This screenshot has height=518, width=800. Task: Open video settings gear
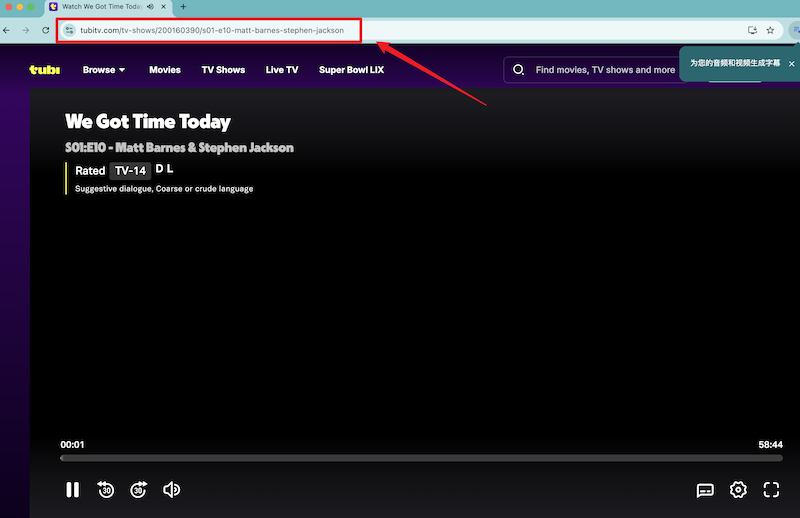tap(738, 490)
